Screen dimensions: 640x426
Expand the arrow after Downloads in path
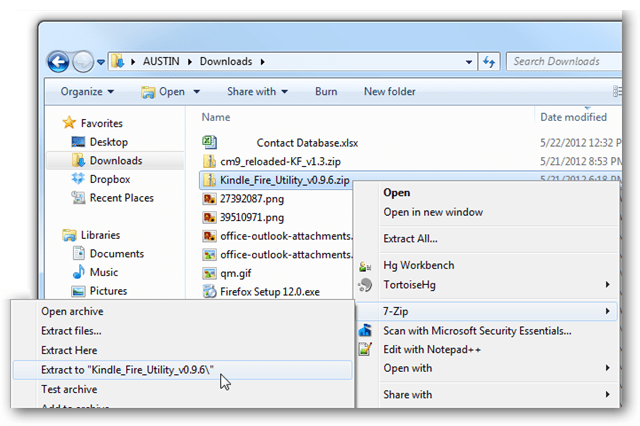coord(262,62)
